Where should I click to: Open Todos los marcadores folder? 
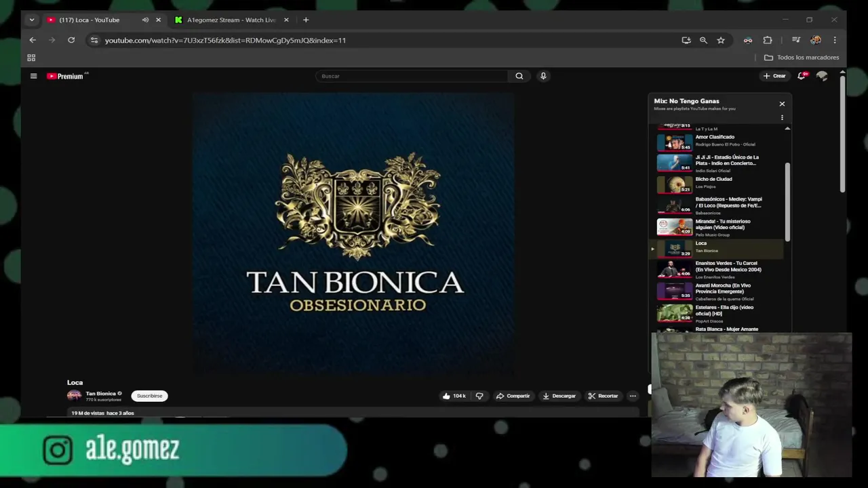(x=802, y=58)
